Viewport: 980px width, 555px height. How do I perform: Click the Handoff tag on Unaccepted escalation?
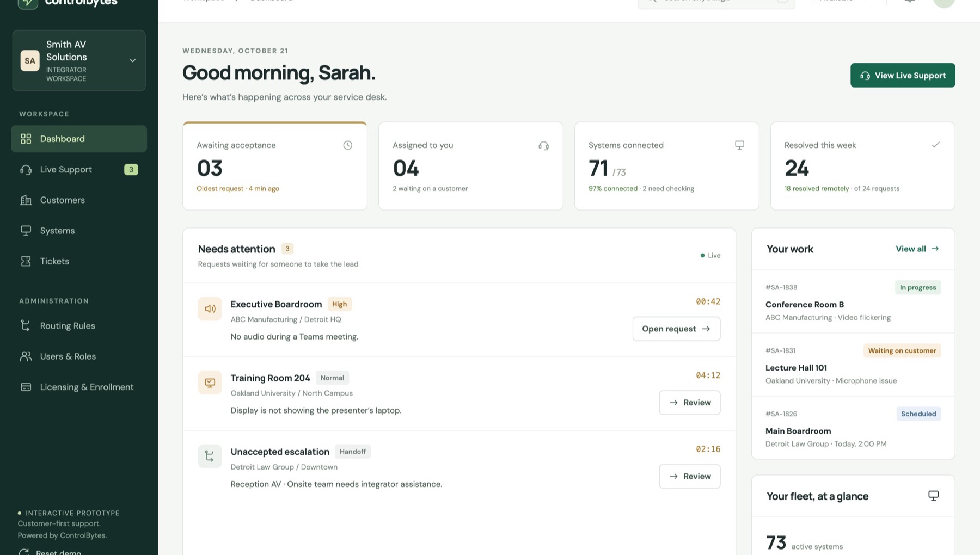click(x=353, y=452)
